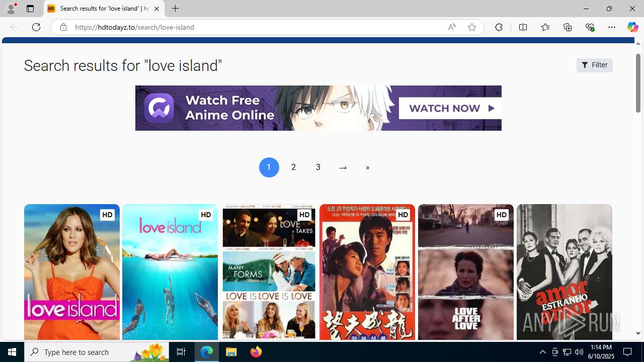
Task: Open File Explorer from taskbar
Action: tap(231, 352)
